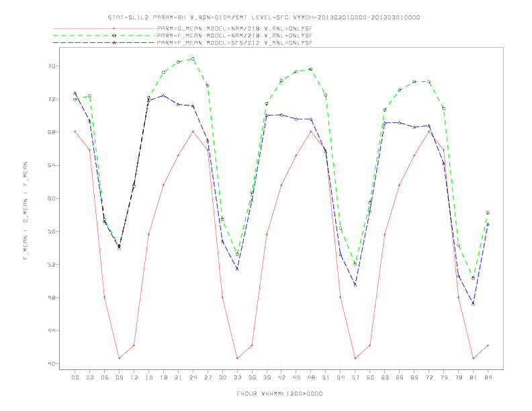532x411 pixels.
Task: Click x-axis tick label 42
Action: pyautogui.click(x=281, y=377)
